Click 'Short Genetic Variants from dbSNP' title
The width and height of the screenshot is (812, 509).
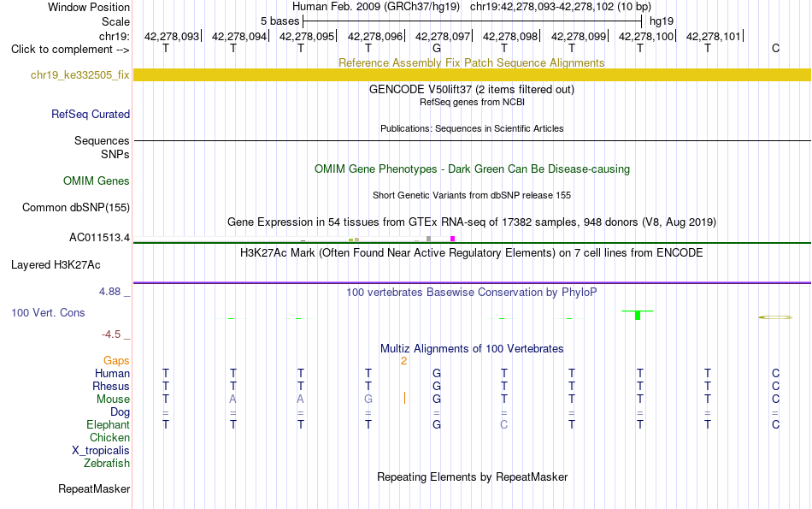tap(472, 195)
